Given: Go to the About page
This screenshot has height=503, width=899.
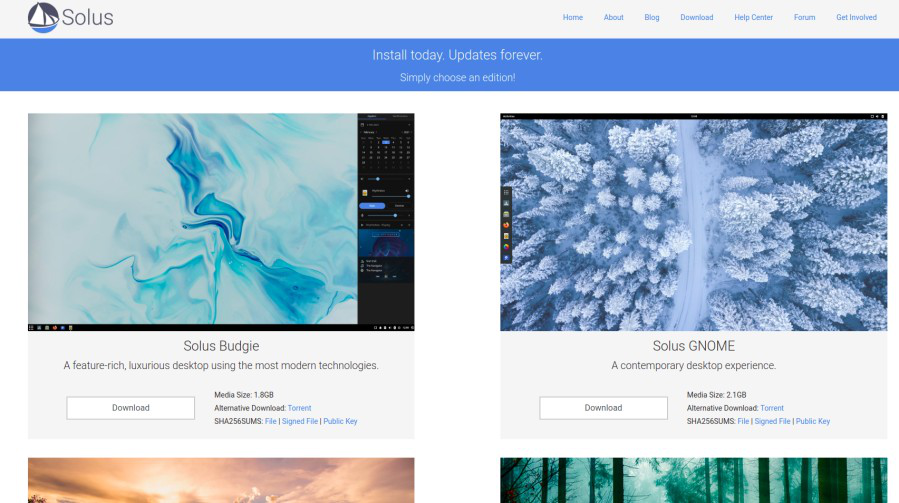Looking at the screenshot, I should 613,17.
